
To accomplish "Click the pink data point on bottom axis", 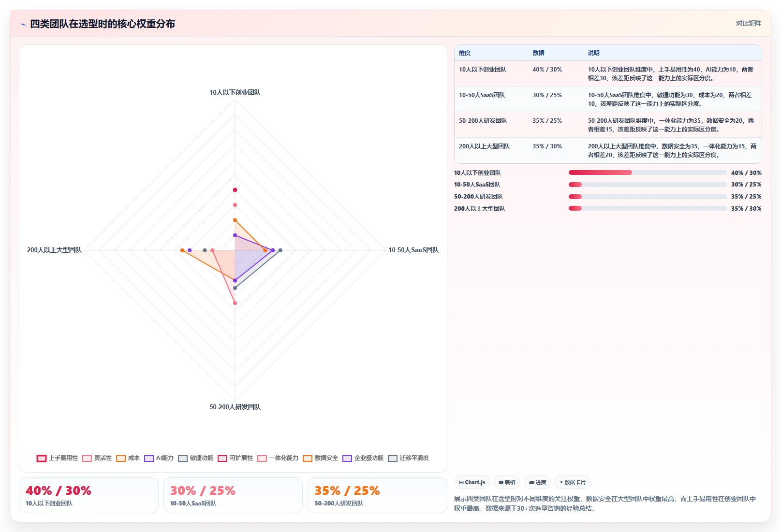I will 235,303.
